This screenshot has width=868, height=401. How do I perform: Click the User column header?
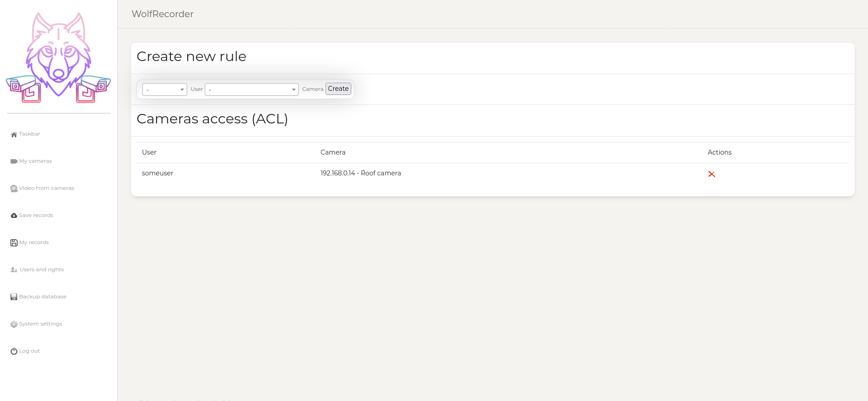coord(149,152)
